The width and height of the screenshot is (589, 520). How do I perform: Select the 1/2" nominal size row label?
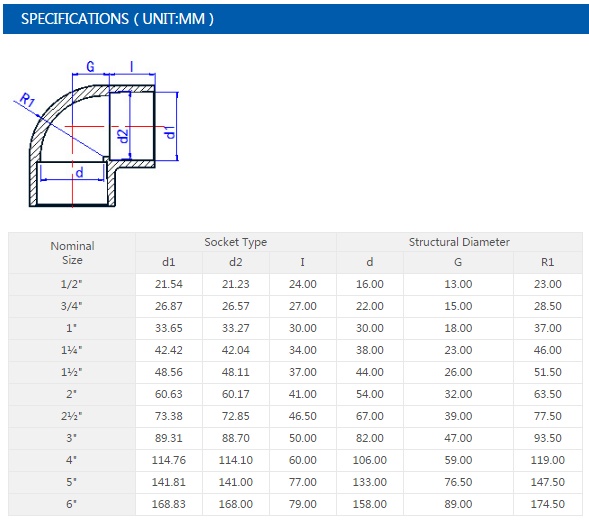[71, 284]
